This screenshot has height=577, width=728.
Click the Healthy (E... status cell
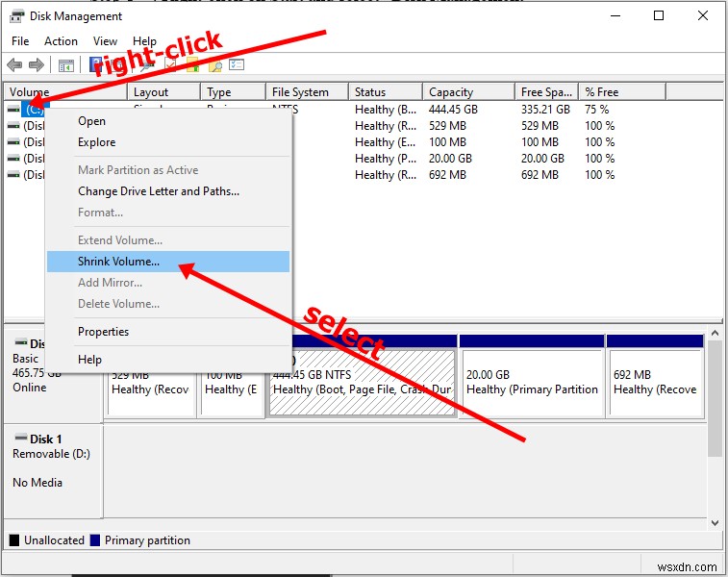coord(385,142)
